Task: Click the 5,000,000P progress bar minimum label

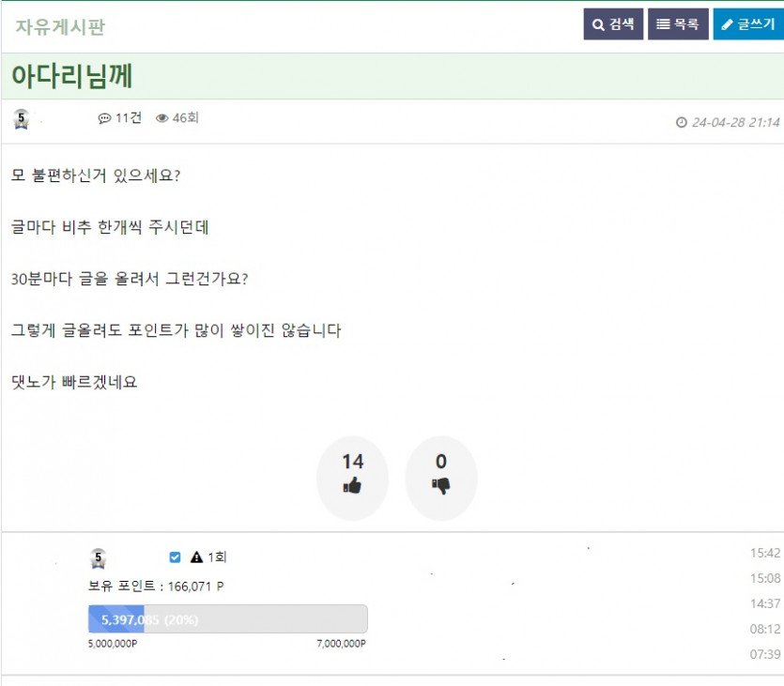Action: (113, 644)
